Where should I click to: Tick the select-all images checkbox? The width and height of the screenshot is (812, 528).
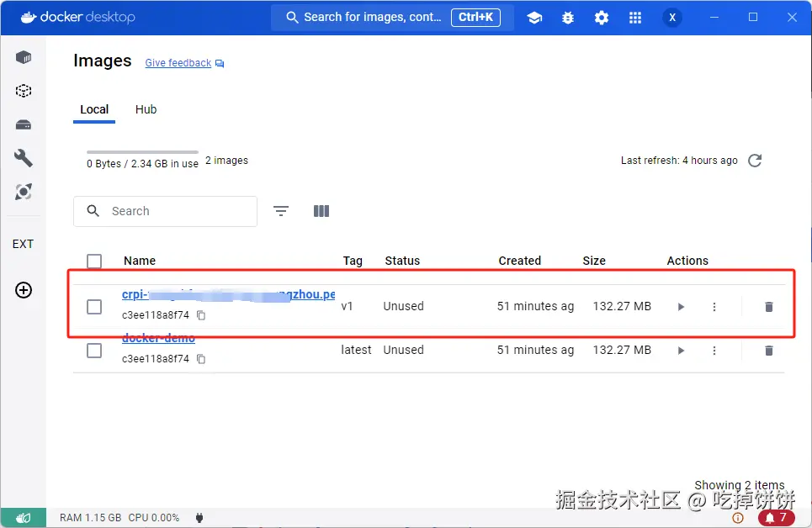[94, 261]
